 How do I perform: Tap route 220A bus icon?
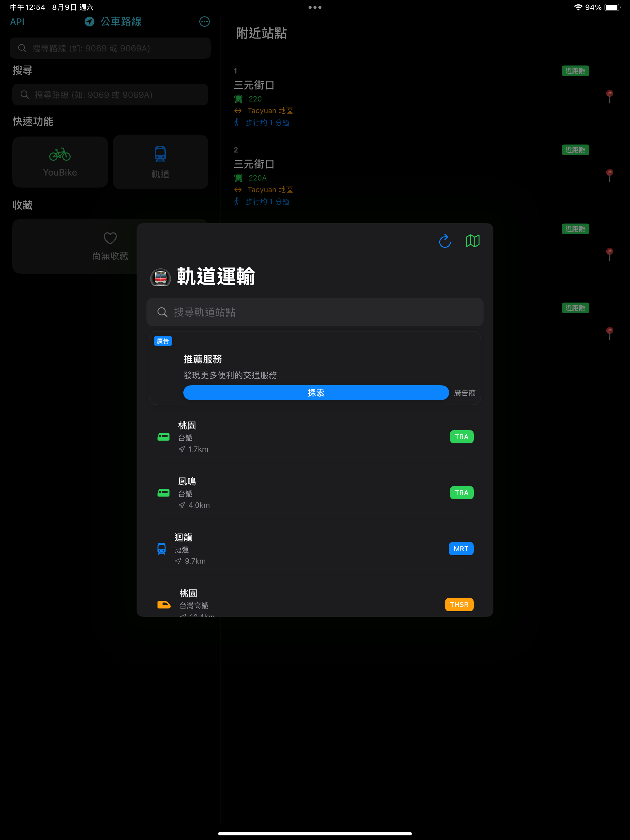point(238,178)
